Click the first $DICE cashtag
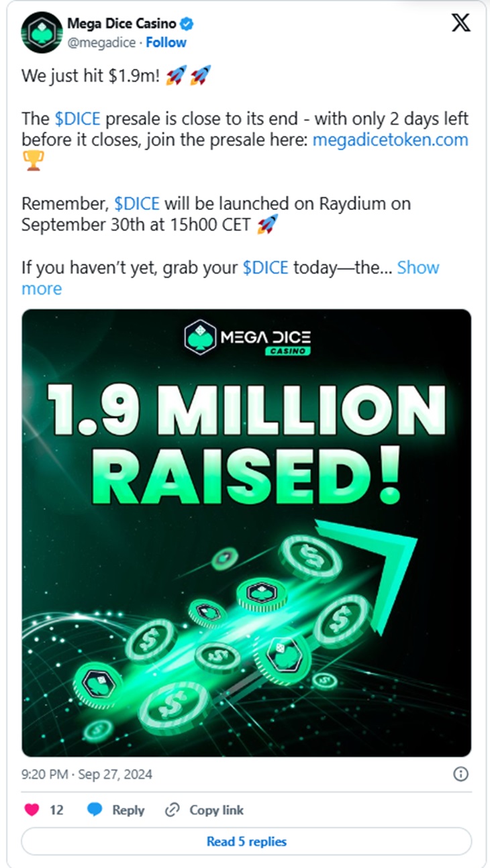 coord(77,119)
